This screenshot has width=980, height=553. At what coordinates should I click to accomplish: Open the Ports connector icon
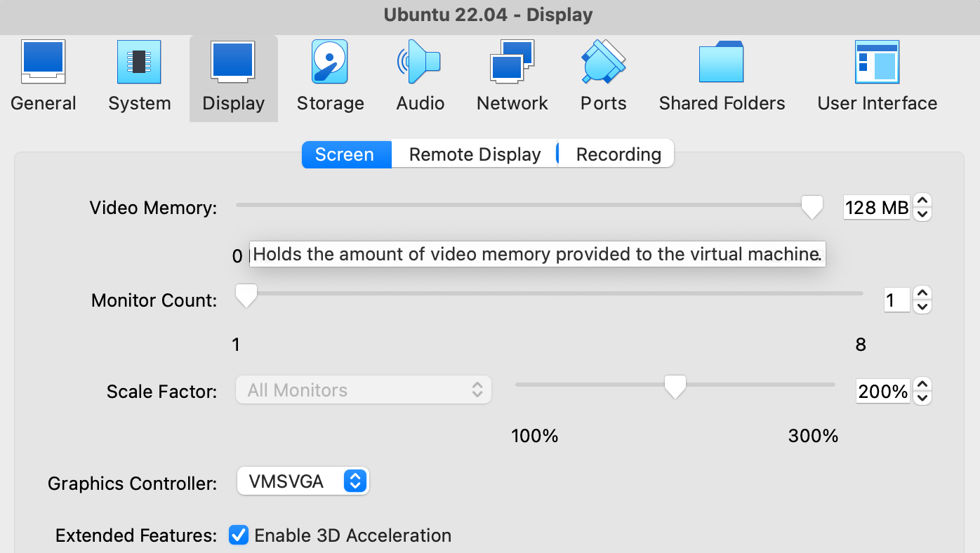[x=604, y=62]
